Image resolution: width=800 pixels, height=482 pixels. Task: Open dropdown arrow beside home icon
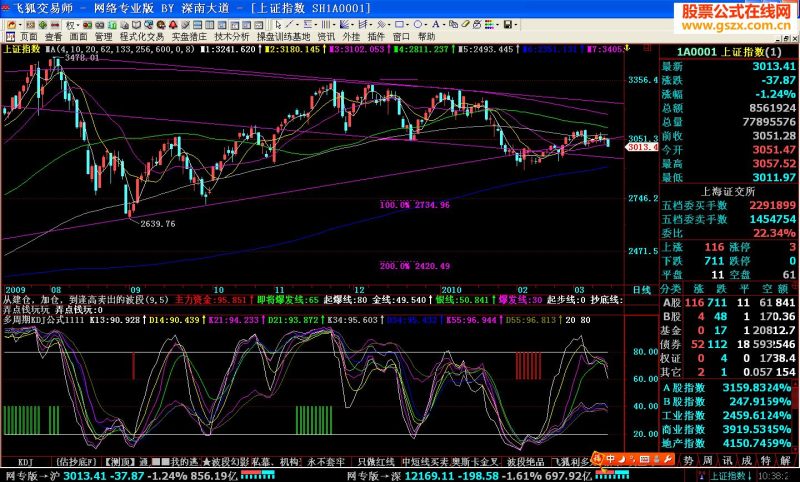[x=20, y=24]
